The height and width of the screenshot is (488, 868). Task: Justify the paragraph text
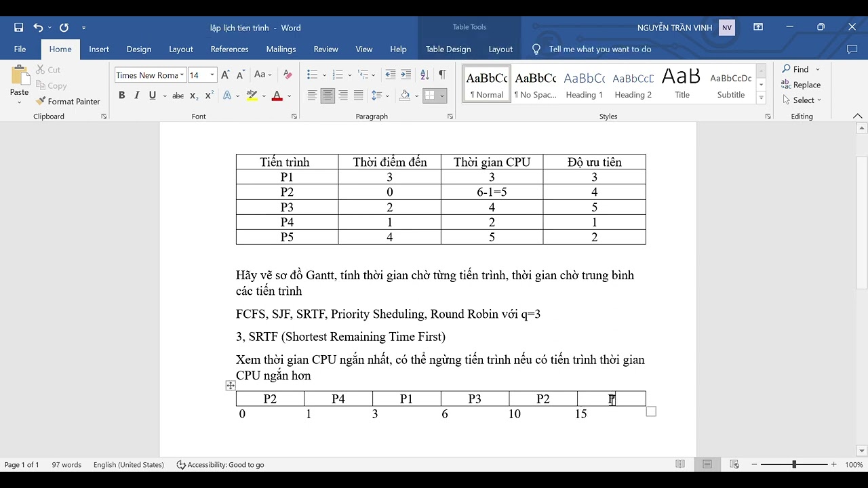[359, 96]
